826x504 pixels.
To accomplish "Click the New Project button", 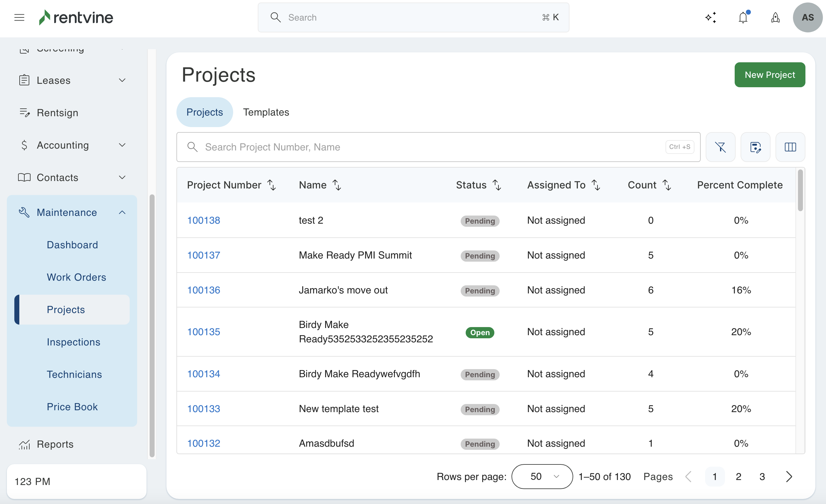I will (x=770, y=75).
